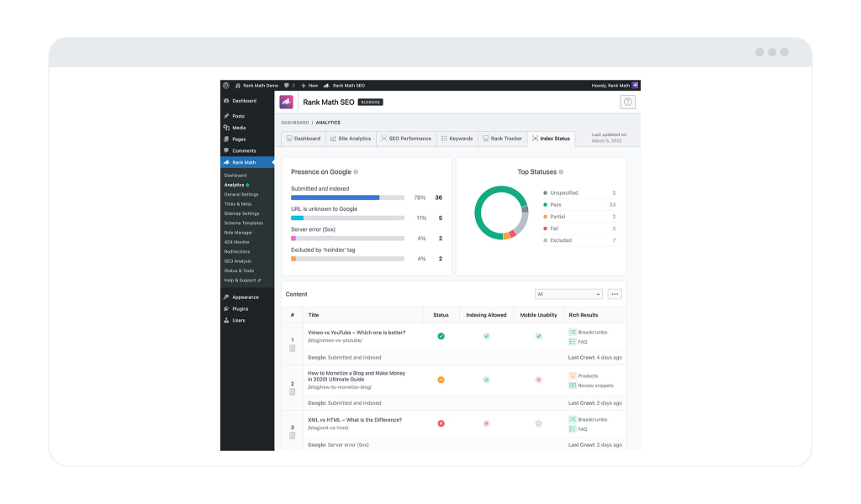
Task: Open 'Vimeo vs YouTube' post title
Action: [357, 333]
